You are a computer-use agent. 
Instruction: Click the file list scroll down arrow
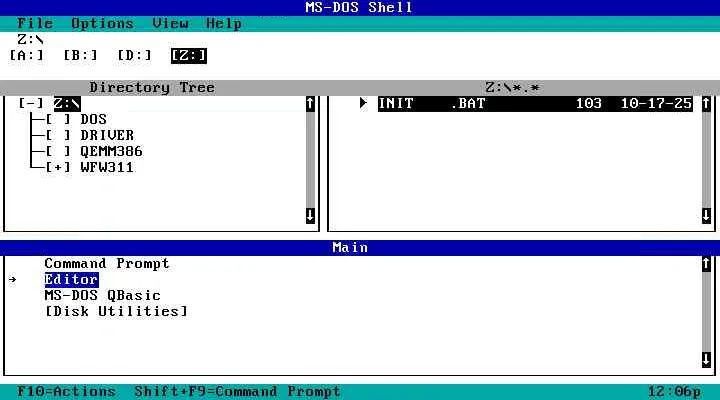pos(706,215)
